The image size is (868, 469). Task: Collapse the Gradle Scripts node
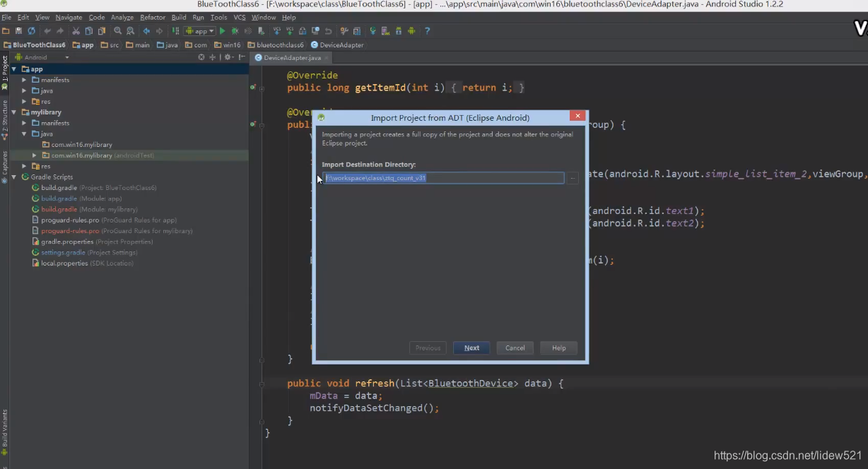(x=13, y=177)
